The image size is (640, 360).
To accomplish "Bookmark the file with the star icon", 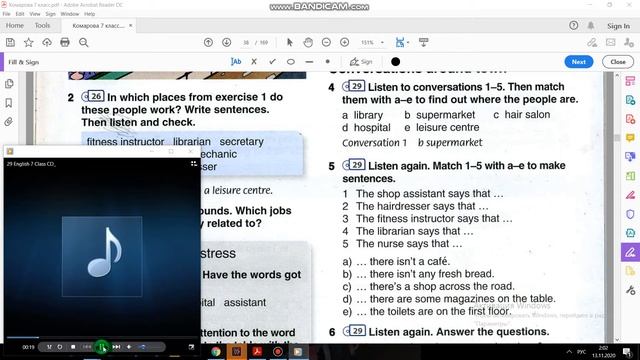I will point(29,42).
